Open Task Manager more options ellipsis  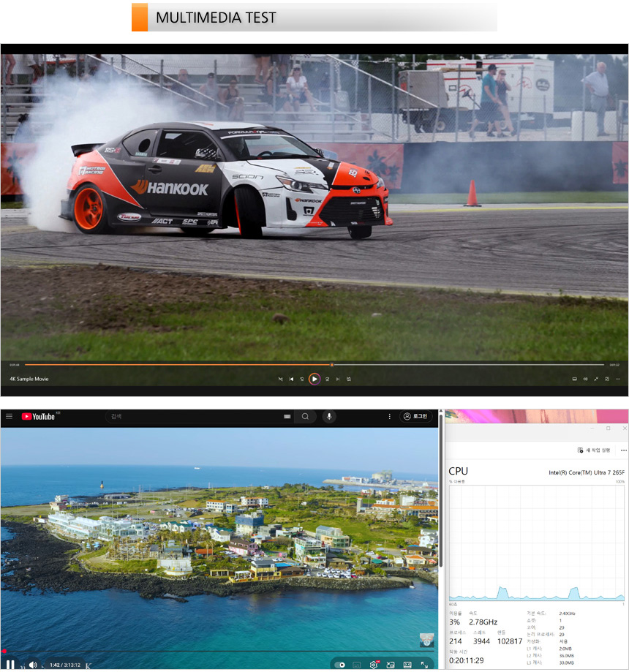click(x=623, y=450)
